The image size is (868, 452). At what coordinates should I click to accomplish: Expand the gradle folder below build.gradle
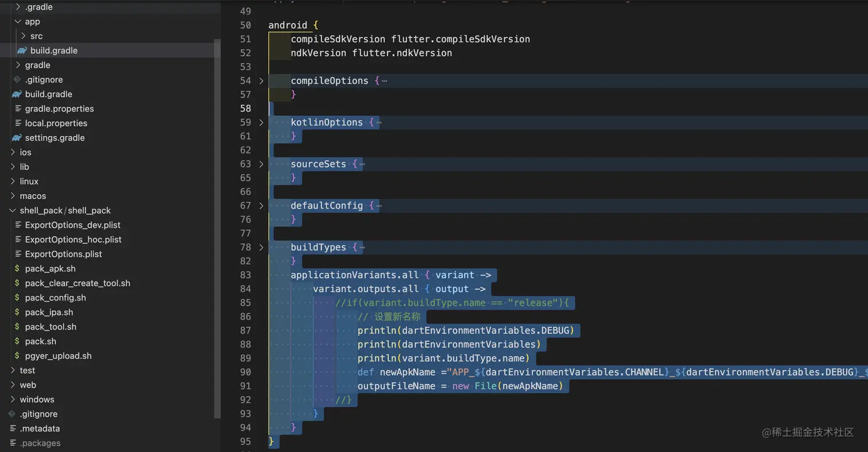[x=17, y=65]
